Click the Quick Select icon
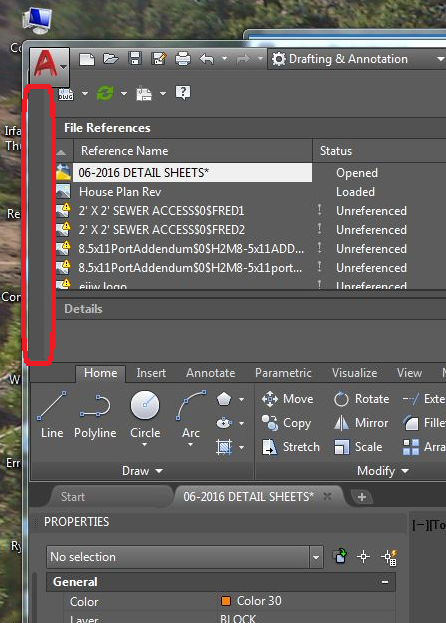This screenshot has height=623, width=446. click(x=389, y=557)
